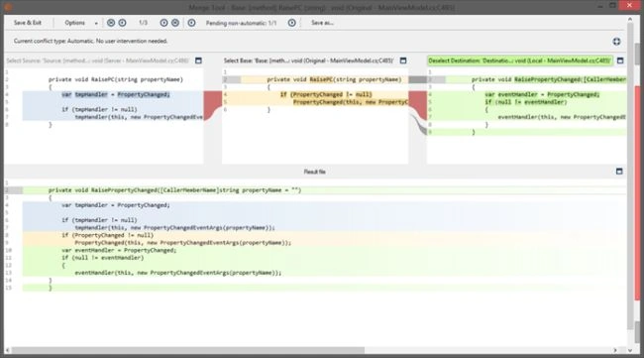Click the Save & Exit button

pyautogui.click(x=28, y=23)
